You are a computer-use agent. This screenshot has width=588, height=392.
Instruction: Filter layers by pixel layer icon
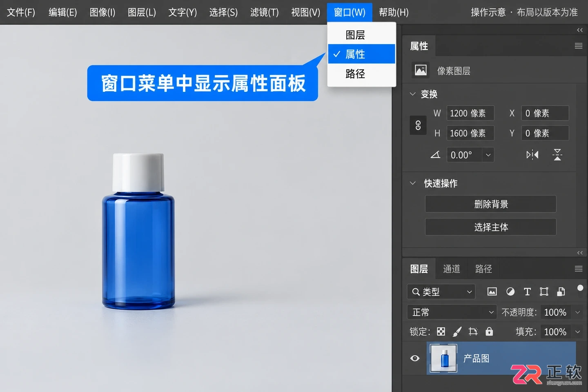pos(492,292)
